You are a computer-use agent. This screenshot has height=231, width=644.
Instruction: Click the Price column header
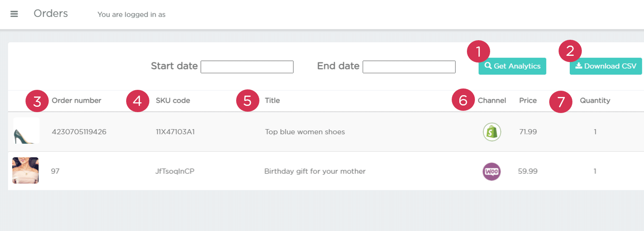[528, 101]
